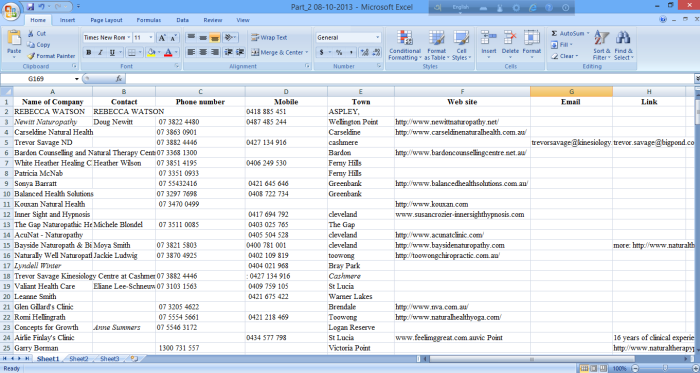The height and width of the screenshot is (373, 700).
Task: Click the zoom slider in status bar
Action: coord(665,369)
